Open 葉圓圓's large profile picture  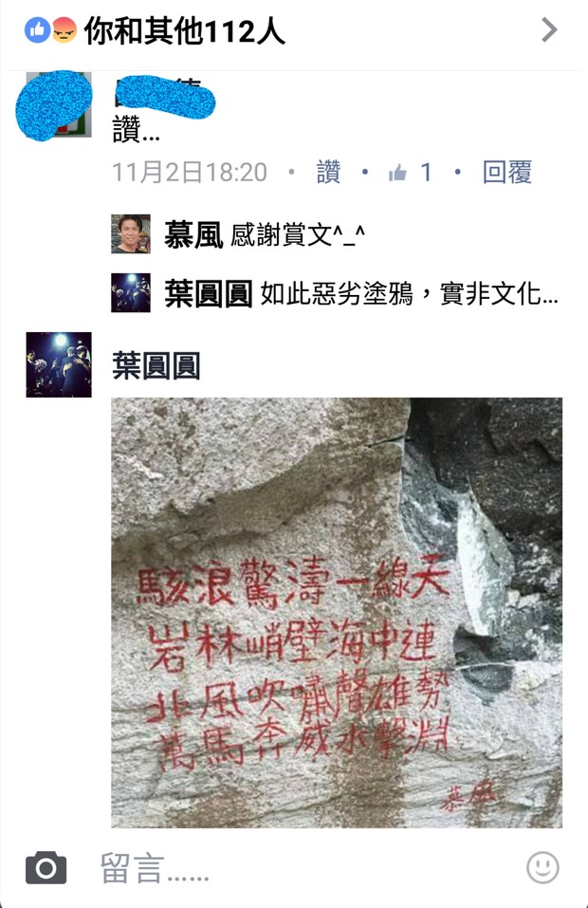(x=59, y=365)
